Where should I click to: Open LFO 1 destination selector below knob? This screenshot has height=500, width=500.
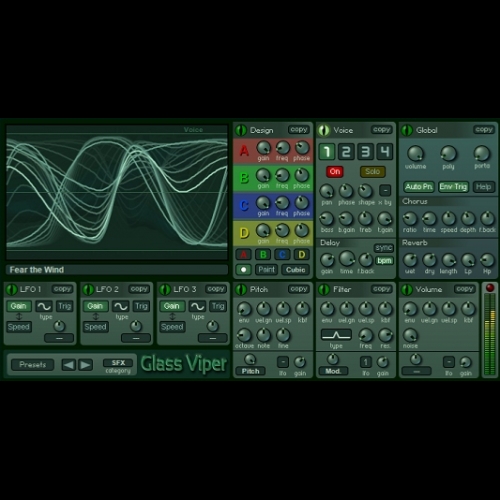coord(59,338)
